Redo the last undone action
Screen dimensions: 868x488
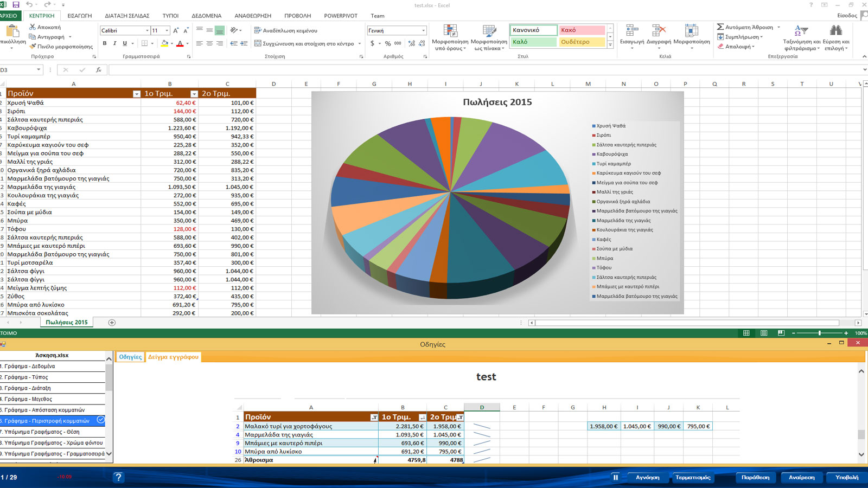click(47, 5)
